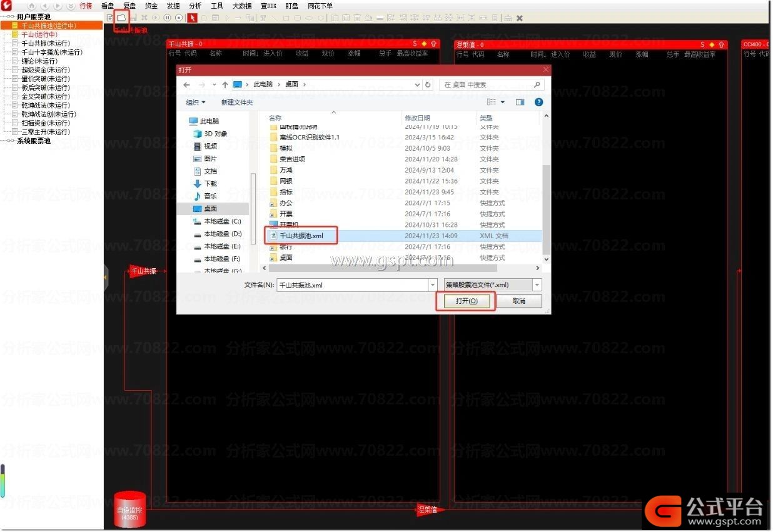Click the black X icon ending the strategy toolbar

pyautogui.click(x=519, y=18)
